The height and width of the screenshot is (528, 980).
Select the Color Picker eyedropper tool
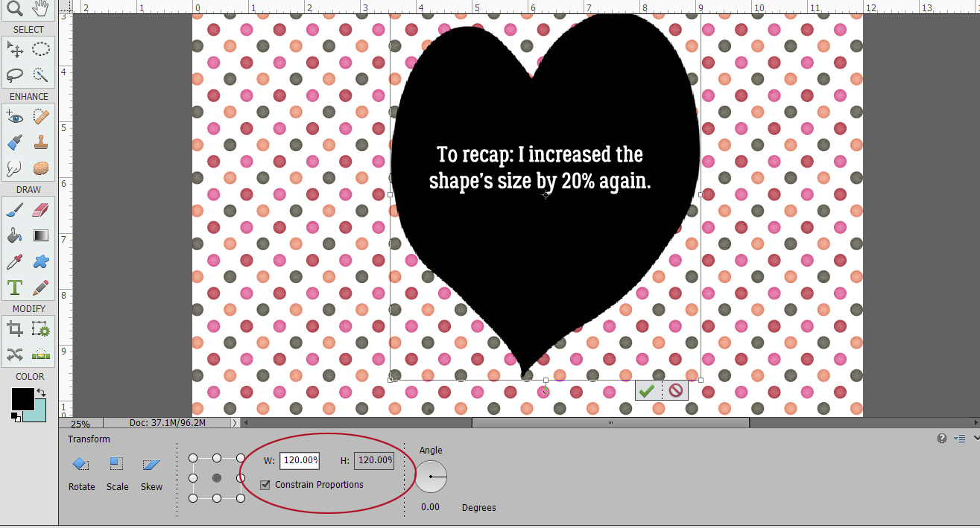click(14, 261)
